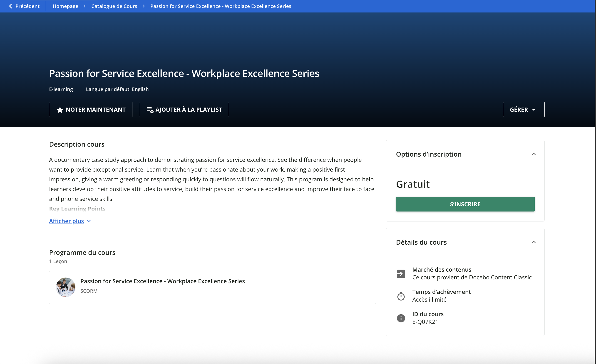Click the Temps d'achèvement stopwatch icon
Viewport: 596px width, 364px height.
[401, 296]
